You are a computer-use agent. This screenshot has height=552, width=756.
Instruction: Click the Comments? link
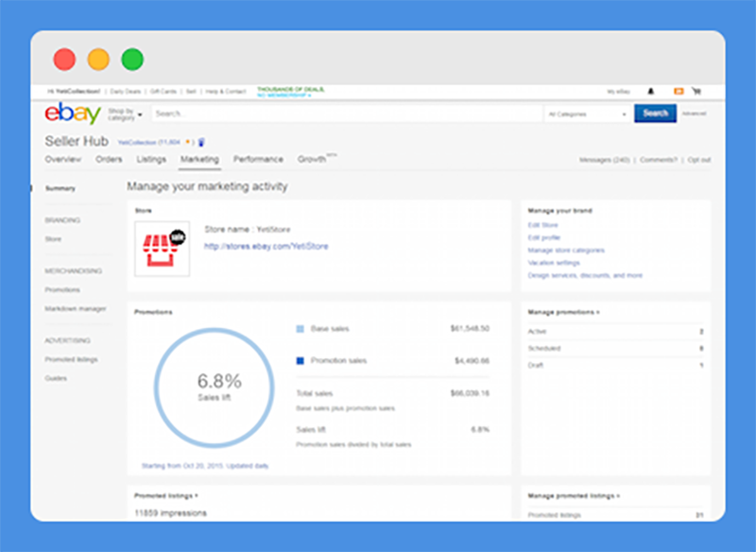click(x=659, y=160)
